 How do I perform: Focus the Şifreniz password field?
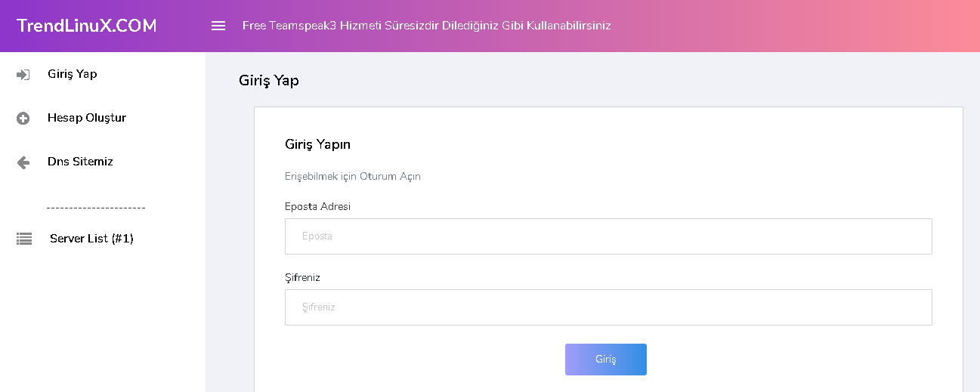[x=608, y=307]
